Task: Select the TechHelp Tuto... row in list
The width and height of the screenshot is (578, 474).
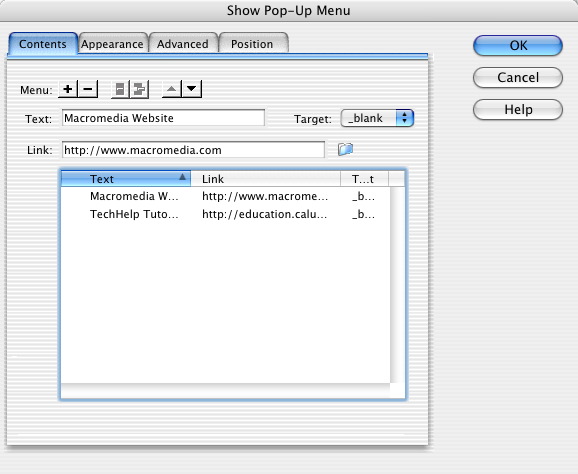Action: click(x=225, y=214)
